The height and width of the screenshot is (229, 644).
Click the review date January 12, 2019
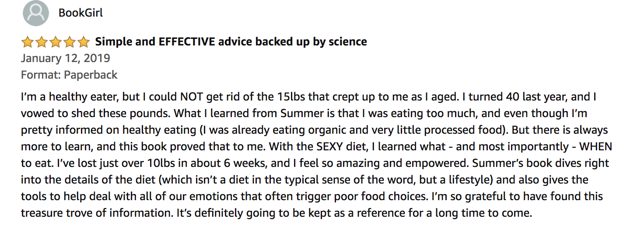[66, 59]
